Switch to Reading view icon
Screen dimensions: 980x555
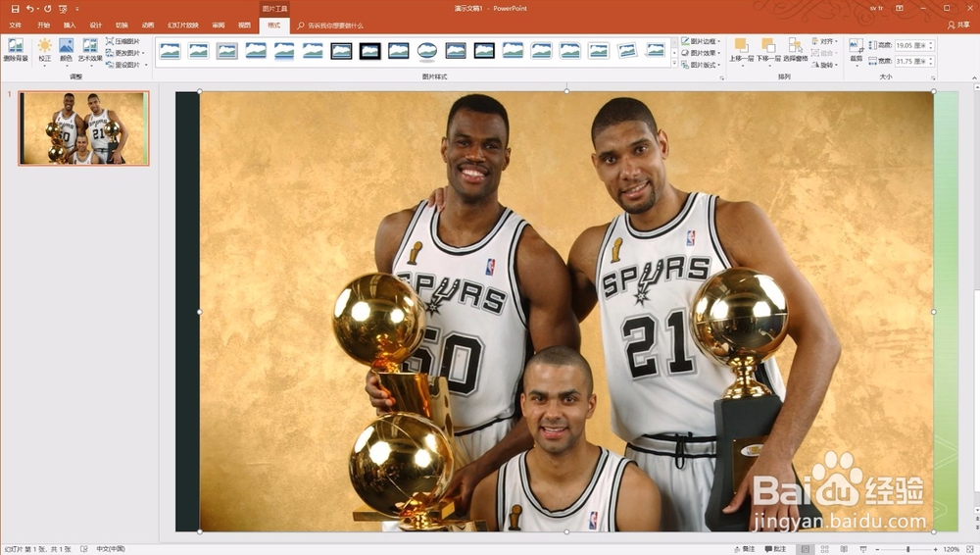click(844, 549)
